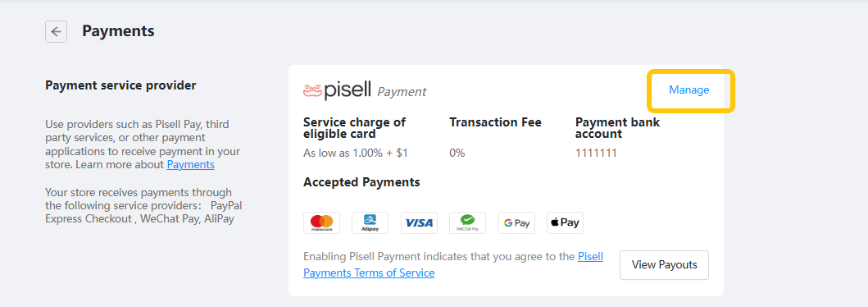Click the Payment service provider heading
The width and height of the screenshot is (868, 307).
tap(120, 85)
